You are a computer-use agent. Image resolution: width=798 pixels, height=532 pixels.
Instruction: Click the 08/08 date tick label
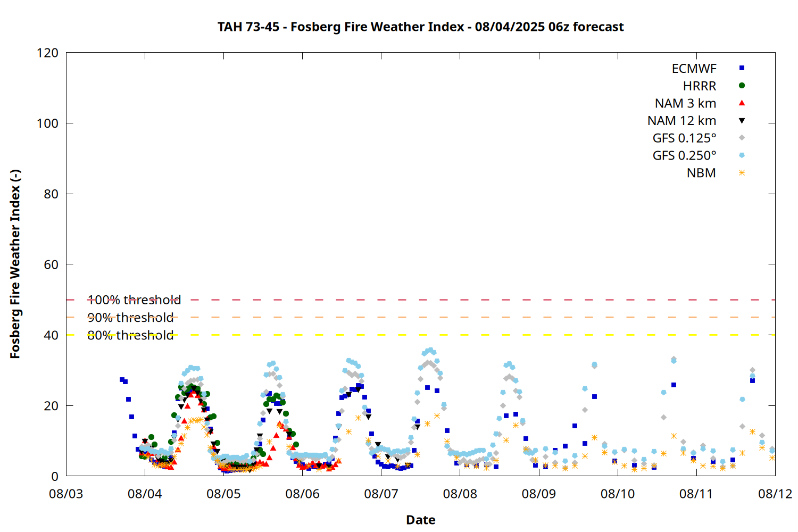460,494
